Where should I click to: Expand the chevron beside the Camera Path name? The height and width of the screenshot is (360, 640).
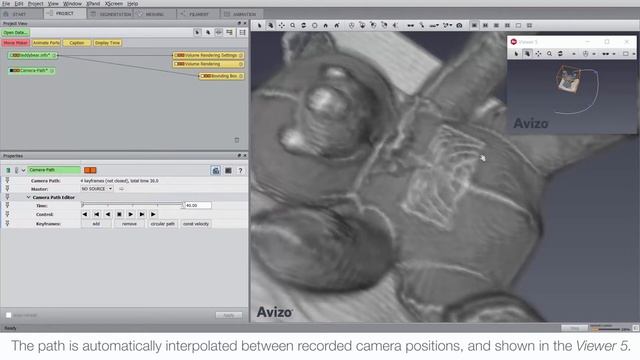pyautogui.click(x=23, y=170)
